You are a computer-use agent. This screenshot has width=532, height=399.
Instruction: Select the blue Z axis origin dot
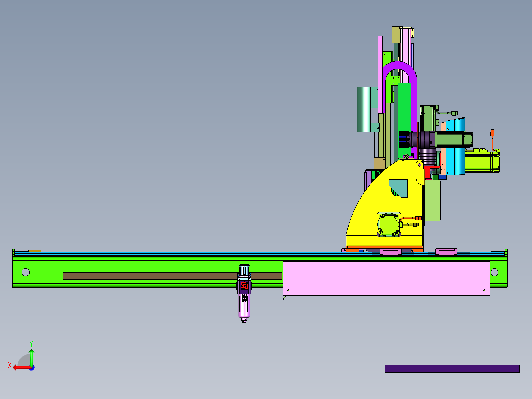coord(31,367)
